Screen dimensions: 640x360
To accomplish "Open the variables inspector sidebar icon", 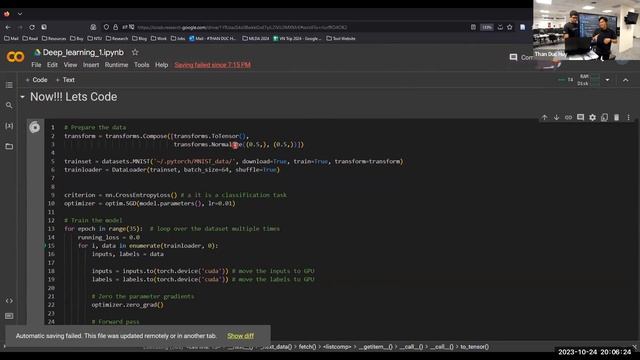I will point(9,126).
